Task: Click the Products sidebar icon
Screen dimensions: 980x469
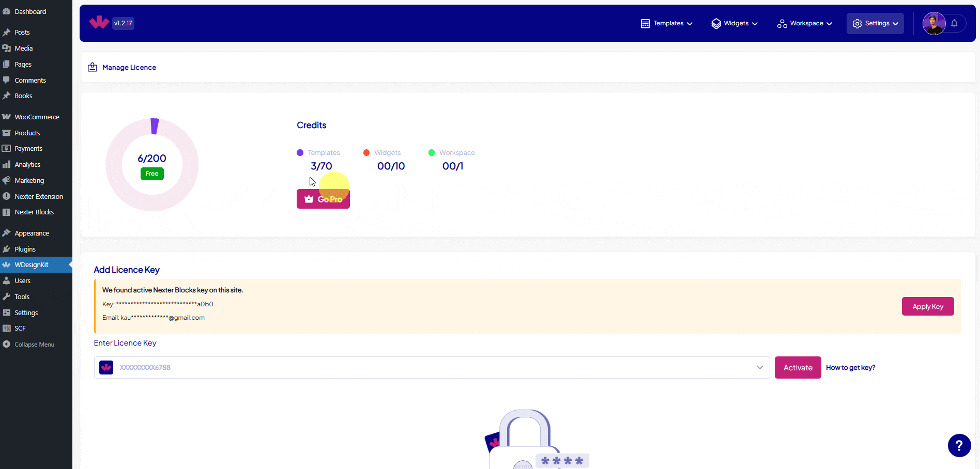Action: tap(7, 133)
